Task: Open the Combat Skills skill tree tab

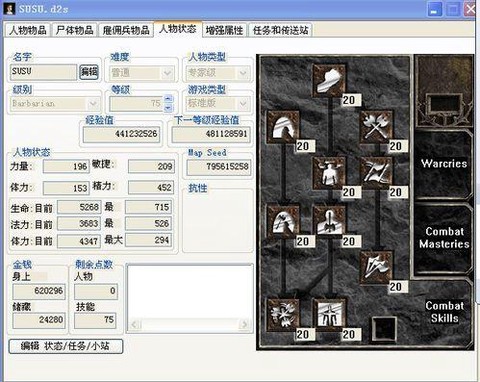Action: pyautogui.click(x=444, y=312)
